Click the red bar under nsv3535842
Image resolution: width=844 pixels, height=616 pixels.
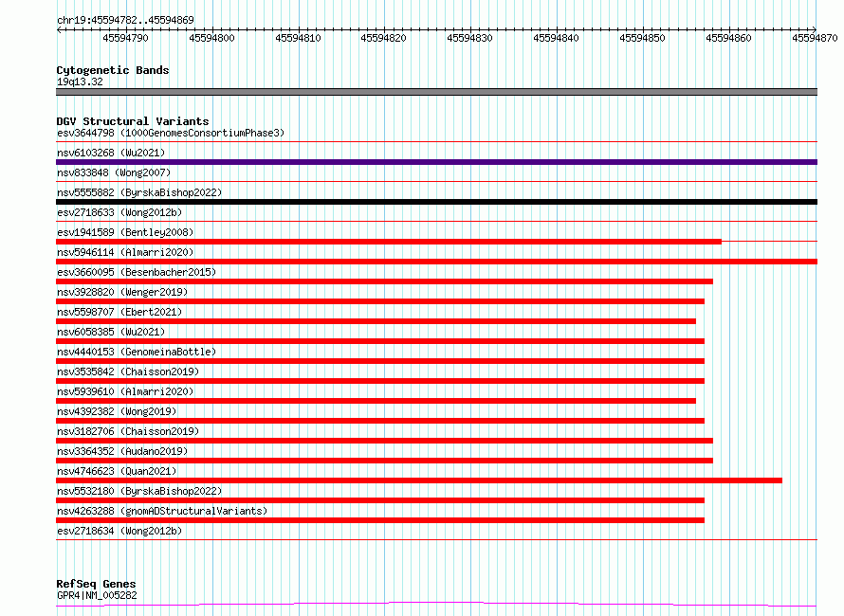click(380, 381)
